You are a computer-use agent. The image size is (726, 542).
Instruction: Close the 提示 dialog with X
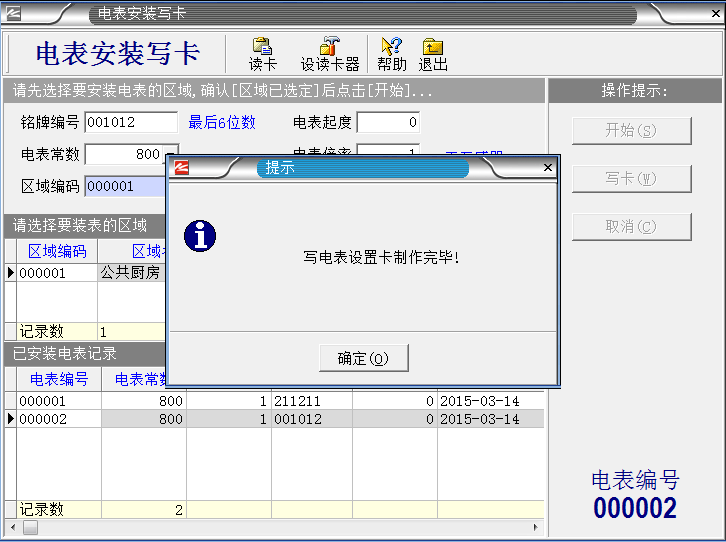click(547, 168)
